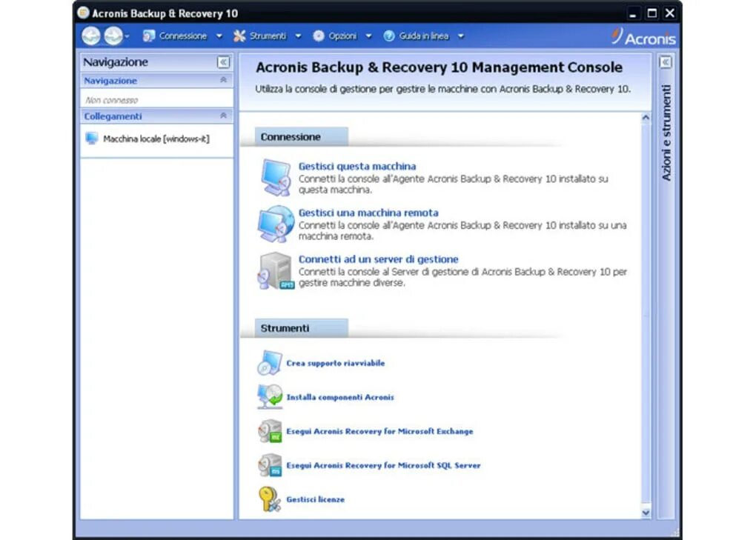This screenshot has width=756, height=540.
Task: Click the Guida in linea help icon
Action: [389, 36]
